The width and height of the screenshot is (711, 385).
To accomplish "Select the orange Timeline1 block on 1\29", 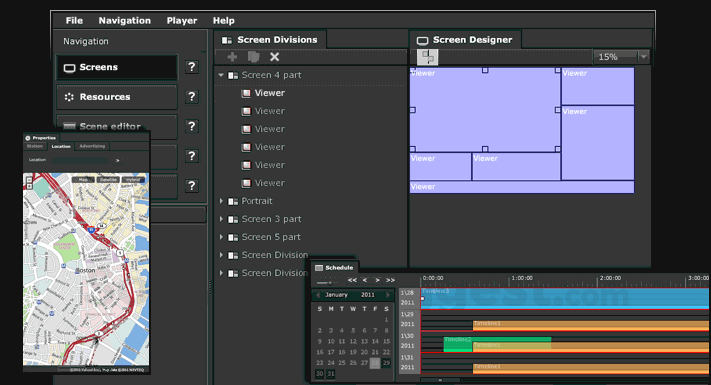I will [591, 326].
